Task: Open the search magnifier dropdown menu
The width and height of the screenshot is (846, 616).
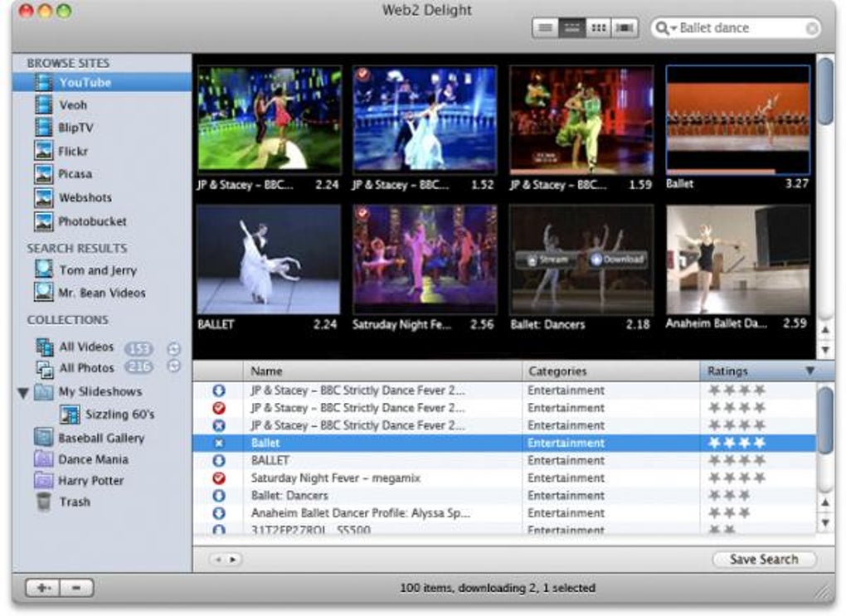Action: click(665, 28)
